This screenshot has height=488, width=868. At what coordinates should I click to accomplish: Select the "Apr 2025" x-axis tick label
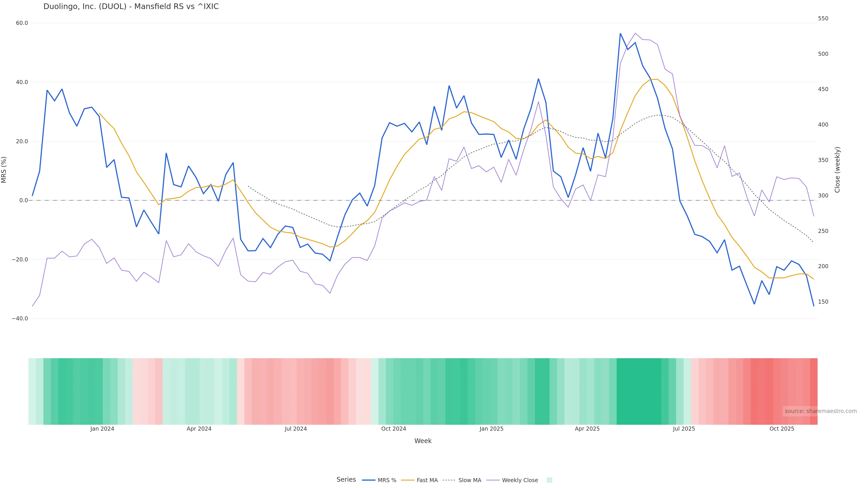click(587, 429)
